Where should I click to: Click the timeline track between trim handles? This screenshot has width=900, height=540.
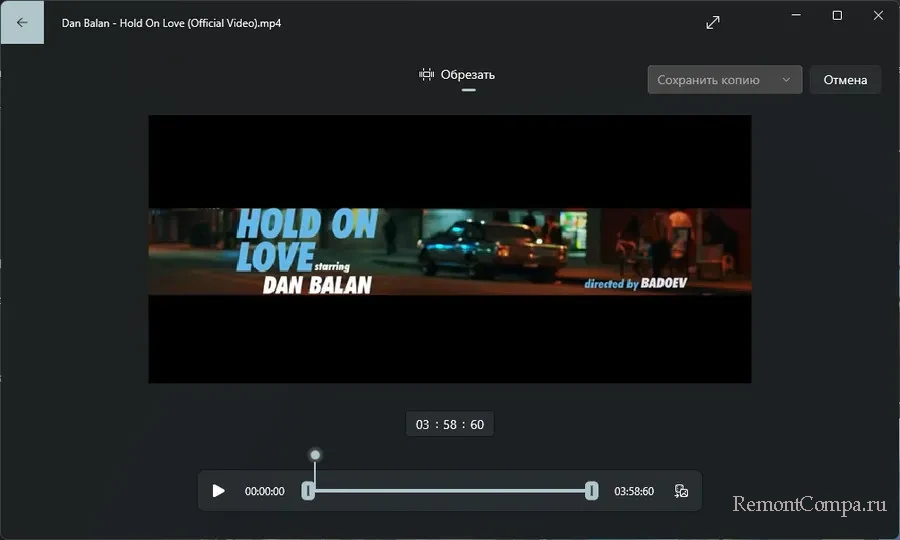[449, 491]
